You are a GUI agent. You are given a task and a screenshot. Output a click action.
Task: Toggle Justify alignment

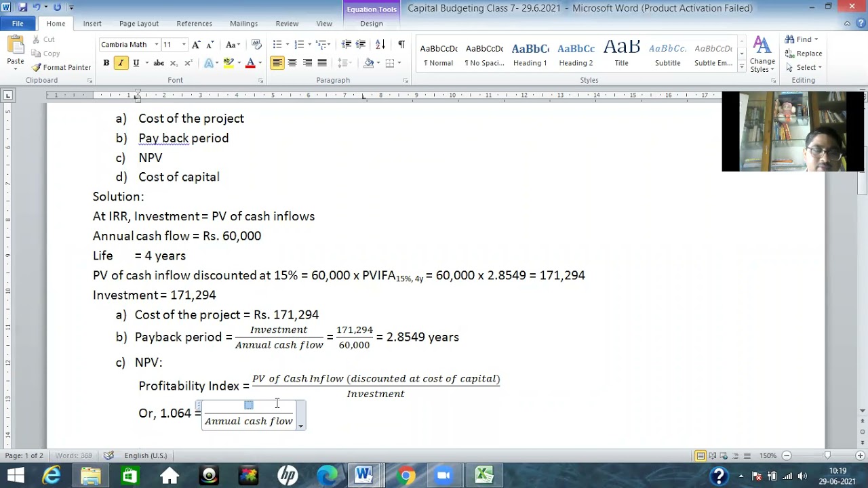(x=322, y=63)
